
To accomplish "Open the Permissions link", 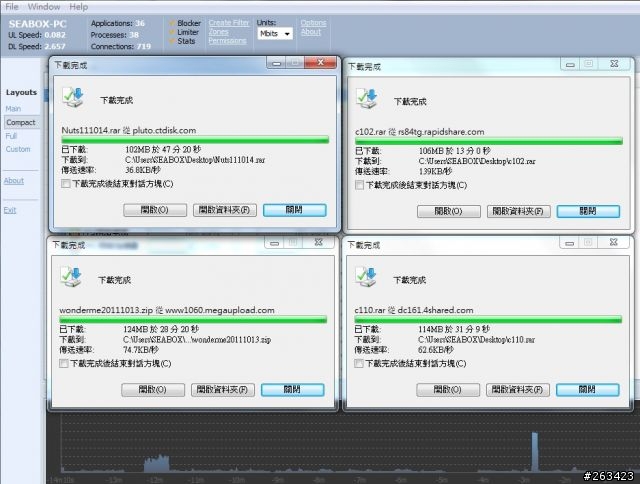I will (x=227, y=41).
